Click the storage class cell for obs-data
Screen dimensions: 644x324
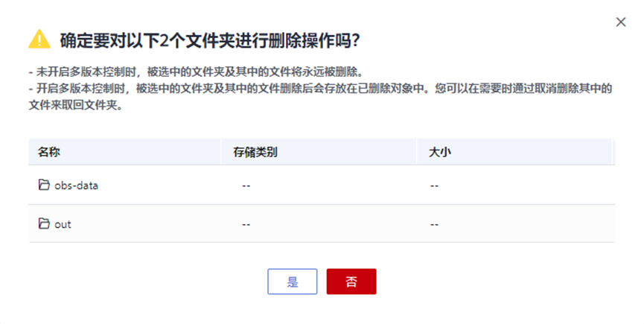246,185
